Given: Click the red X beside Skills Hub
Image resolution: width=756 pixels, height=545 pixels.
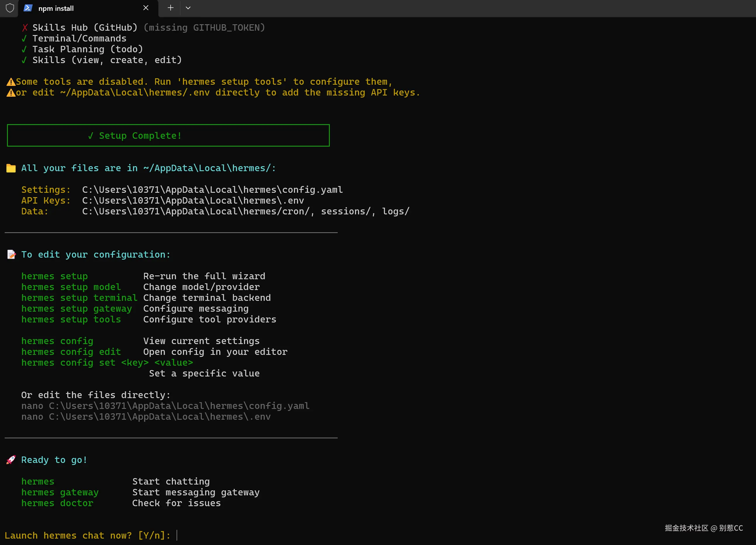Looking at the screenshot, I should click(25, 28).
